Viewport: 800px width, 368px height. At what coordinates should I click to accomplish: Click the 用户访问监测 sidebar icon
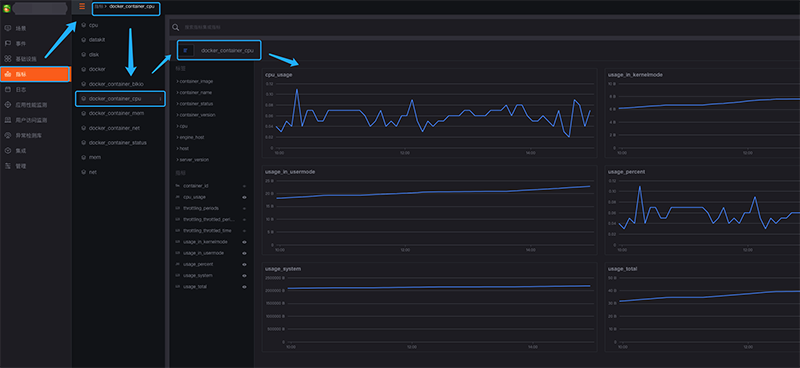(8, 120)
